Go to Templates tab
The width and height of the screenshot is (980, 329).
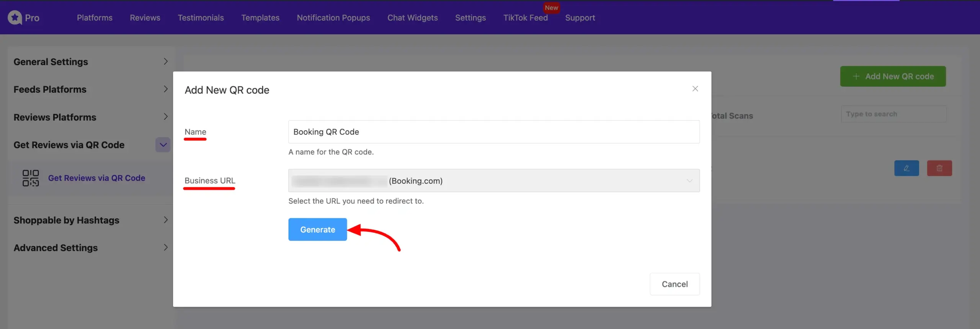click(260, 18)
